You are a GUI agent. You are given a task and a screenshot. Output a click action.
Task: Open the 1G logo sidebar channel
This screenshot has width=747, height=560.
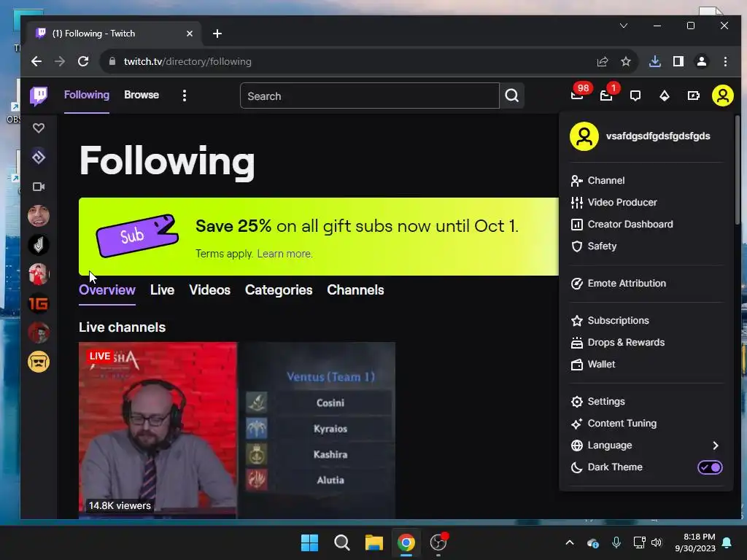39,303
